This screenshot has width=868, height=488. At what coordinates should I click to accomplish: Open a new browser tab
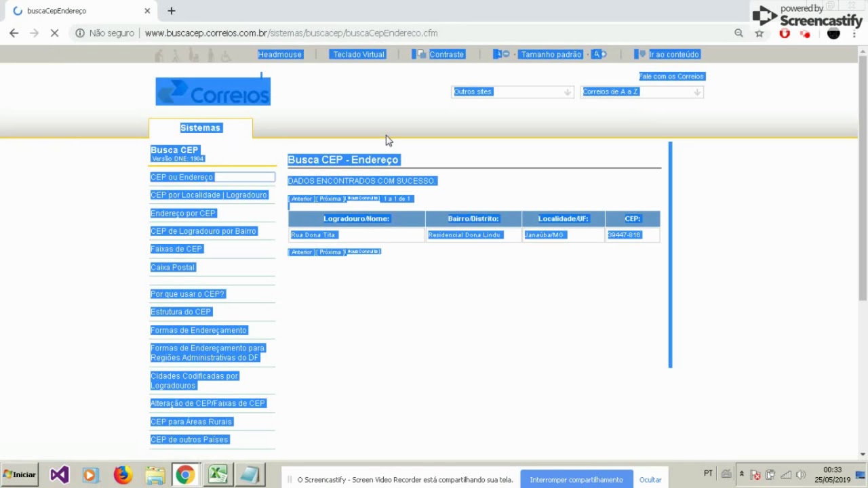172,11
